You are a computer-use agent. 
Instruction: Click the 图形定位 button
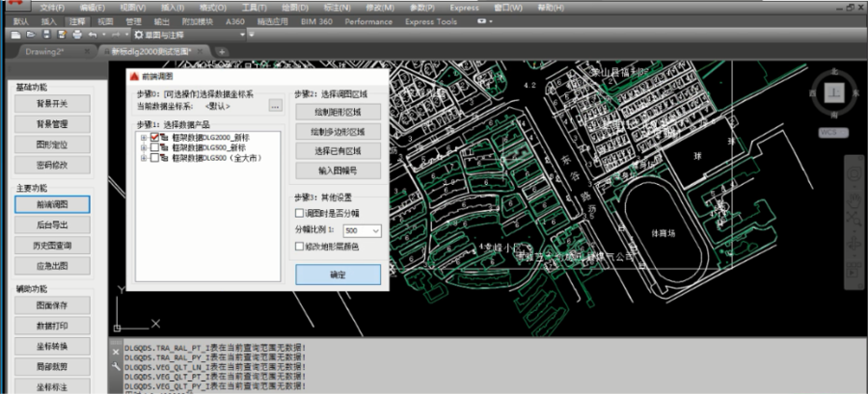52,144
